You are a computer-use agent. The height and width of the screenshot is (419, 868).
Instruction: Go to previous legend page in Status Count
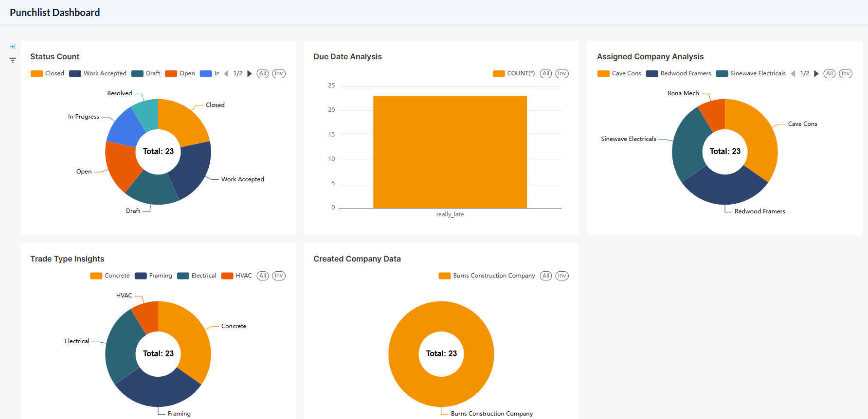(226, 73)
